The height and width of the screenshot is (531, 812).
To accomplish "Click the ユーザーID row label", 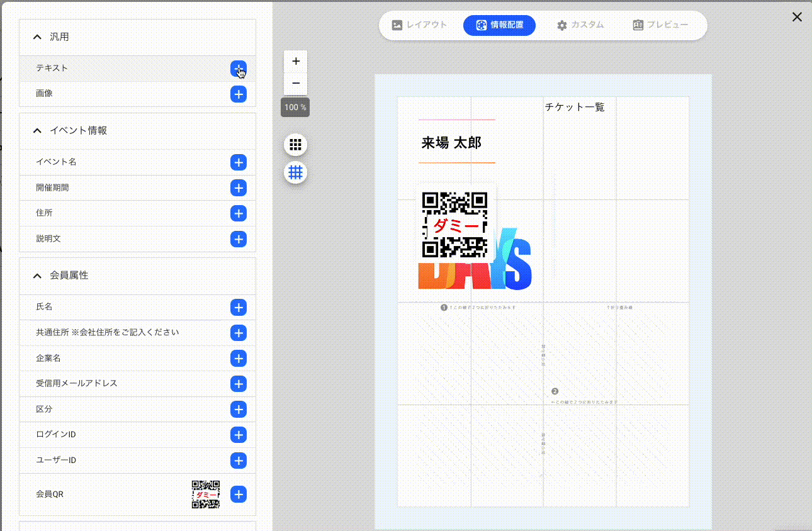I will click(x=56, y=460).
